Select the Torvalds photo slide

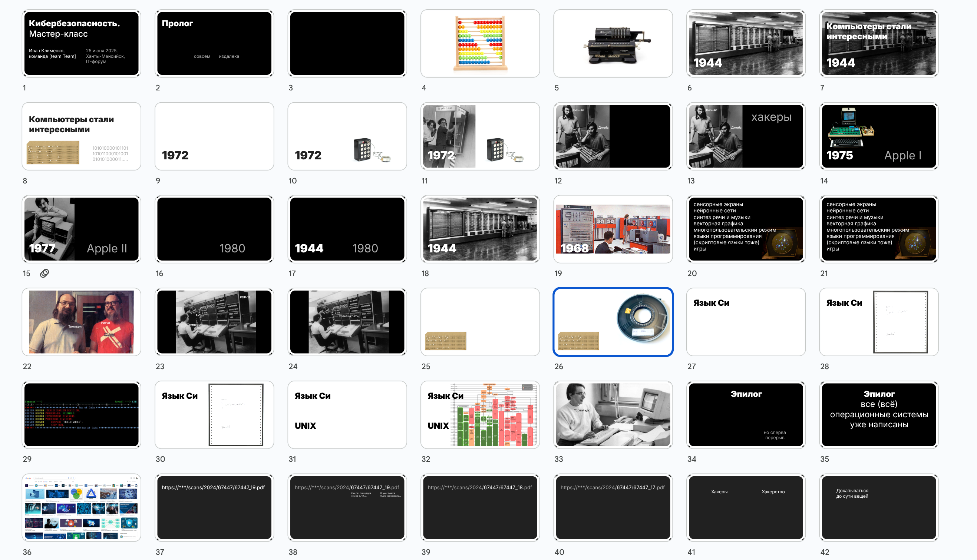pyautogui.click(x=613, y=415)
